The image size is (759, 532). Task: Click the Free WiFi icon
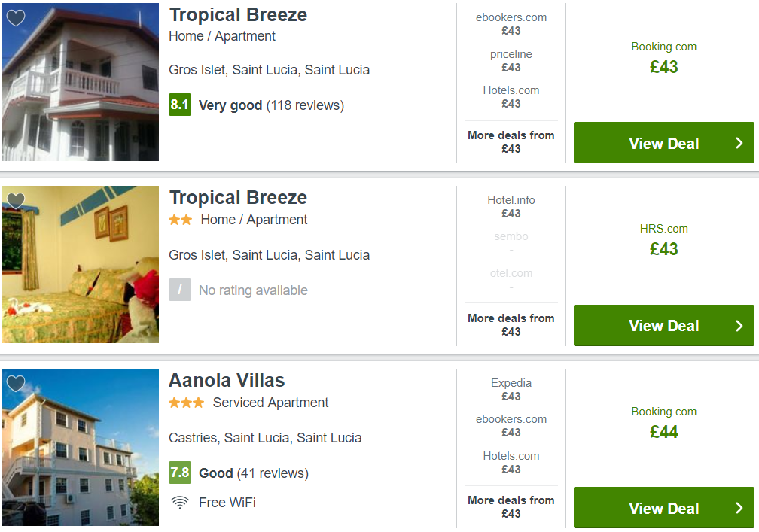179,503
